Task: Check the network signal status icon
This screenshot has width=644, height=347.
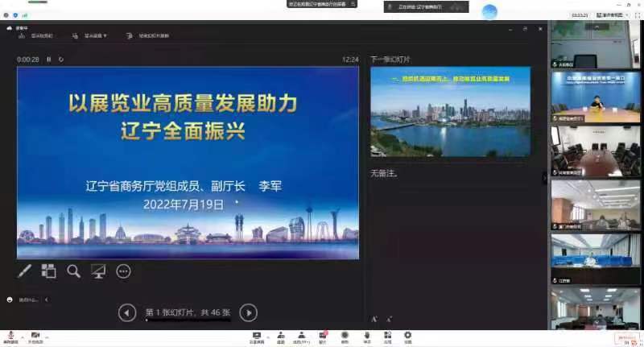Action: [25, 15]
